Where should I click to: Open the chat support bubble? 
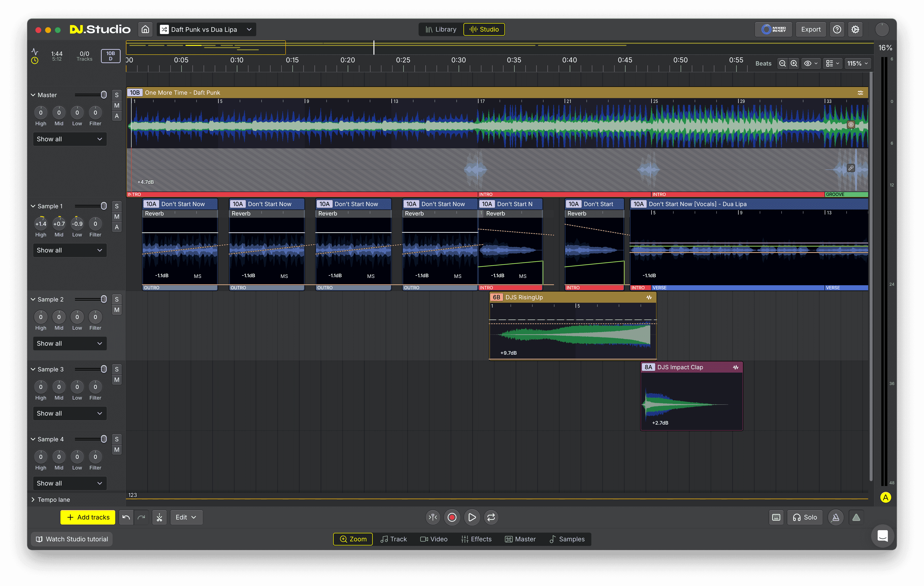pyautogui.click(x=883, y=536)
